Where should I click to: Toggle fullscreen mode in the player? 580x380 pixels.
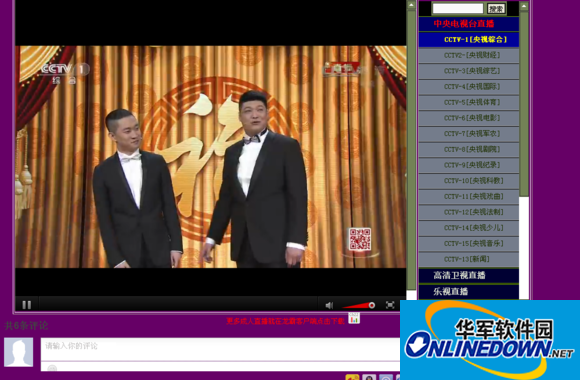pyautogui.click(x=390, y=305)
